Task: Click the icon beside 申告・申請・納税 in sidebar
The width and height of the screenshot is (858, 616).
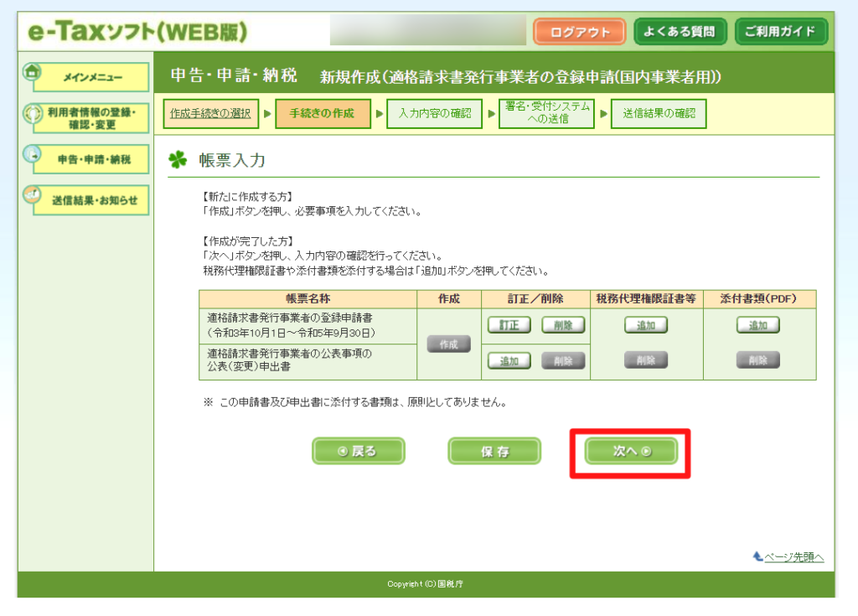Action: [32, 154]
